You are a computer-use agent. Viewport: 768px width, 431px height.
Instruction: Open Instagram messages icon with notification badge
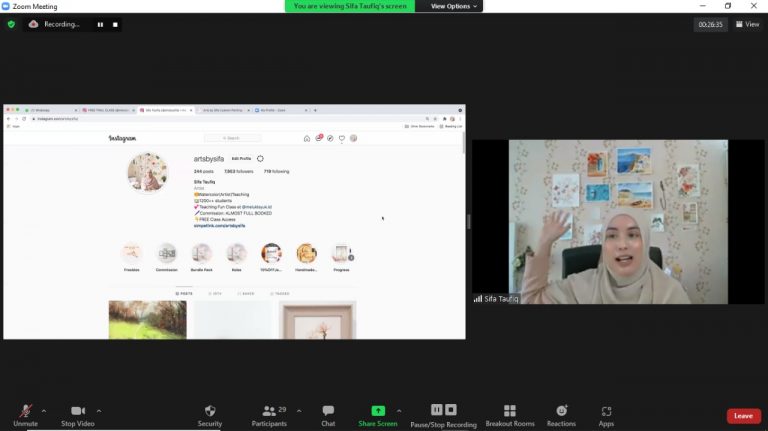coord(319,138)
